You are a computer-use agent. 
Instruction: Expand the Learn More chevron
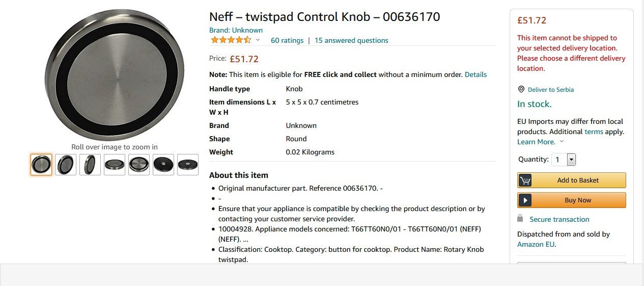coord(562,142)
